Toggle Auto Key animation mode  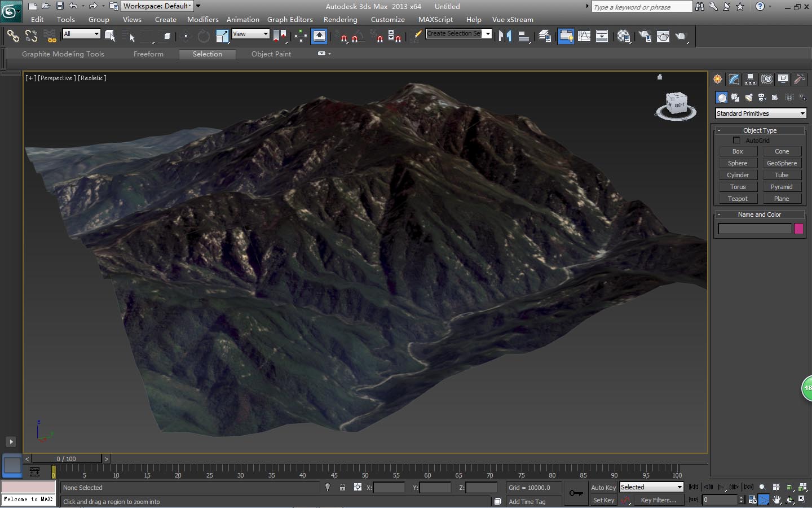(603, 488)
